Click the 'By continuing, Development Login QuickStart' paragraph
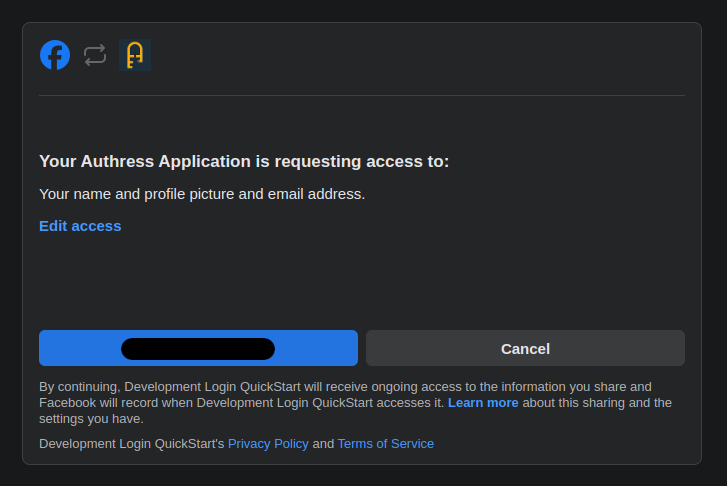The width and height of the screenshot is (727, 486). [x=356, y=403]
